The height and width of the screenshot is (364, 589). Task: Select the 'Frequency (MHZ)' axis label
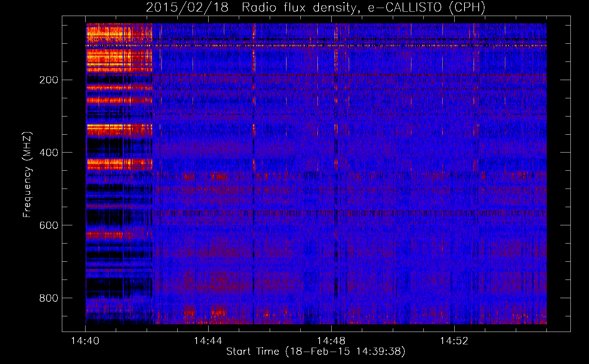click(27, 174)
